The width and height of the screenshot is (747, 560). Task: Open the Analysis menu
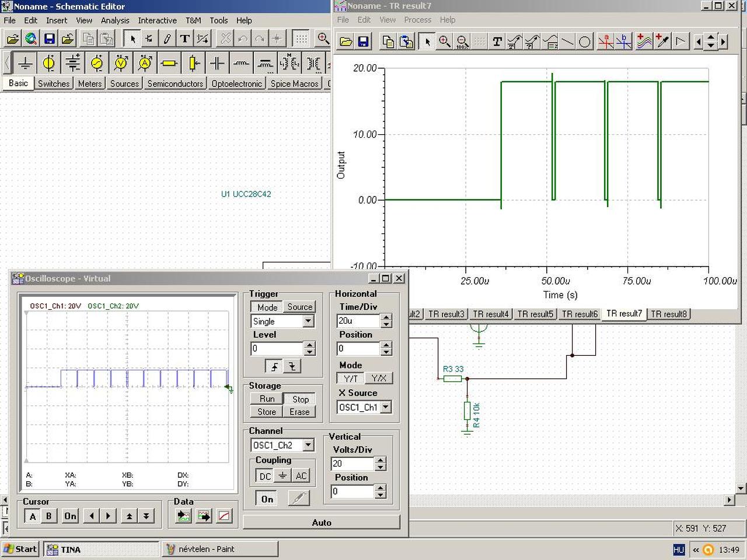tap(115, 20)
